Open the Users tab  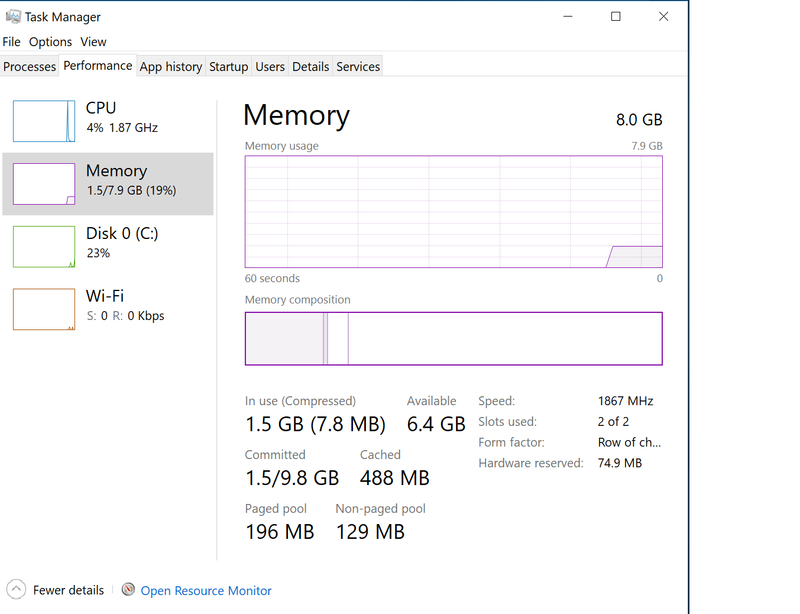pyautogui.click(x=270, y=67)
